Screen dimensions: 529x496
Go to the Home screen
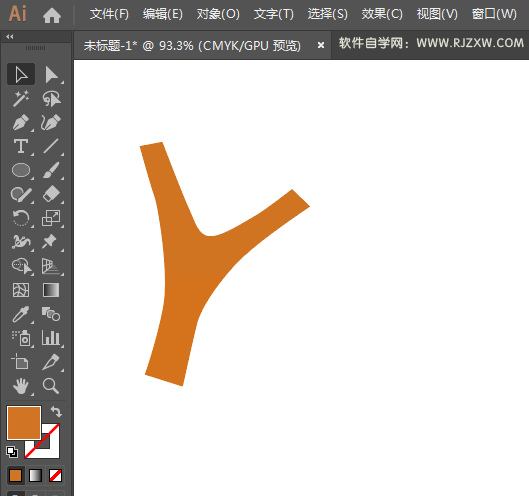(x=52, y=15)
